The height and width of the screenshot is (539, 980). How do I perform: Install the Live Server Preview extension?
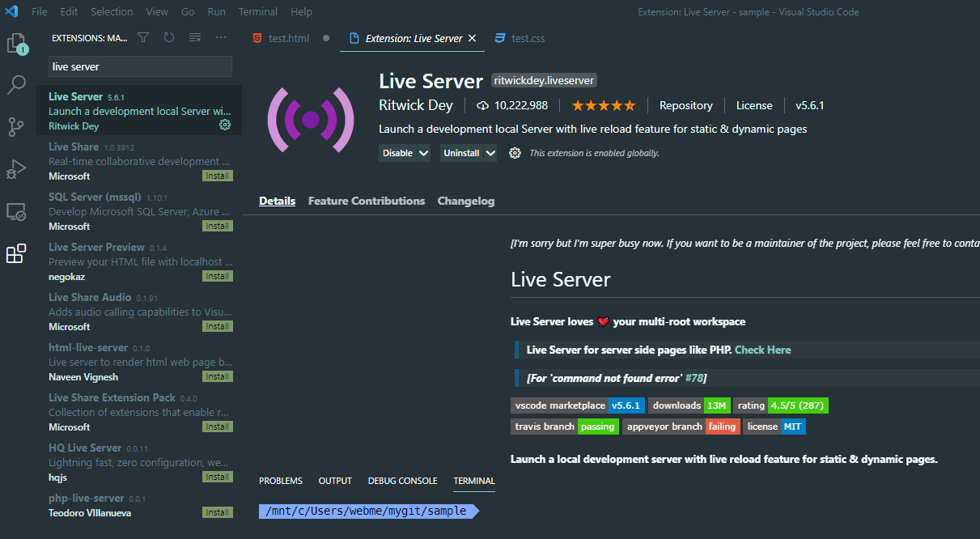[x=217, y=276]
